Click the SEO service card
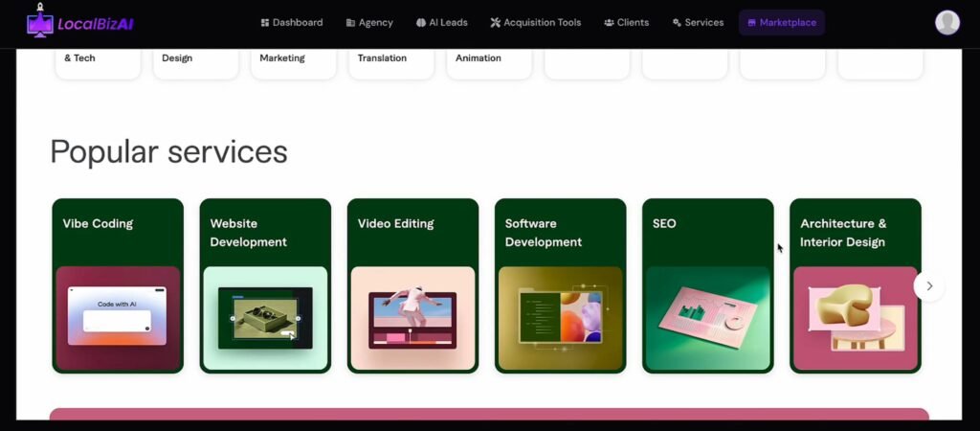The height and width of the screenshot is (431, 980). (707, 285)
